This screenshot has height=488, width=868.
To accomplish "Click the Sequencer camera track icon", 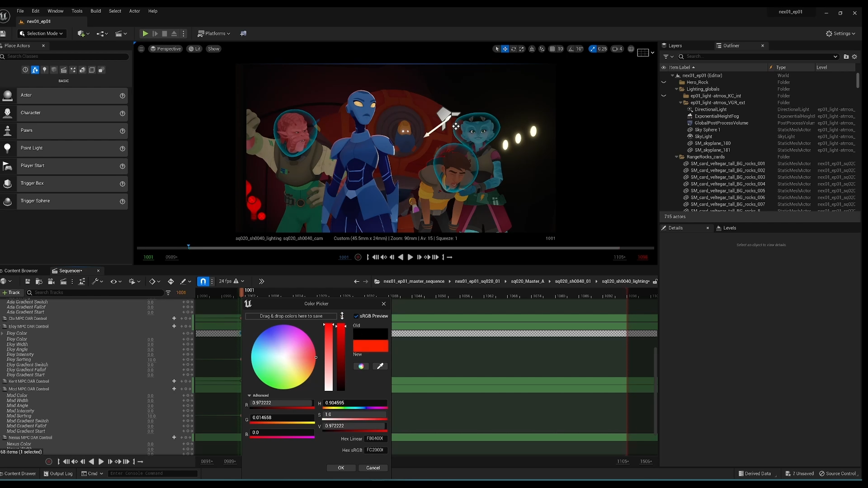I will pos(51,282).
